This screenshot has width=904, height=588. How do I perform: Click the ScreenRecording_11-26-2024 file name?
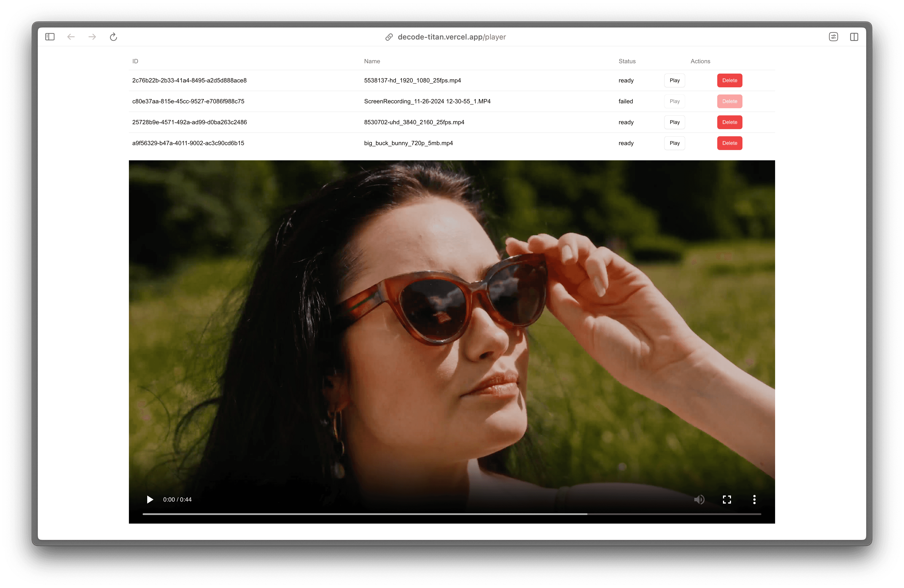tap(427, 101)
